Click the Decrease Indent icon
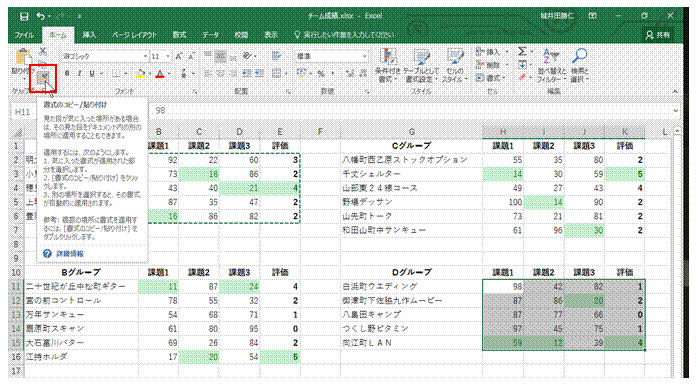Viewport: 698px width, 384px height. click(x=247, y=73)
